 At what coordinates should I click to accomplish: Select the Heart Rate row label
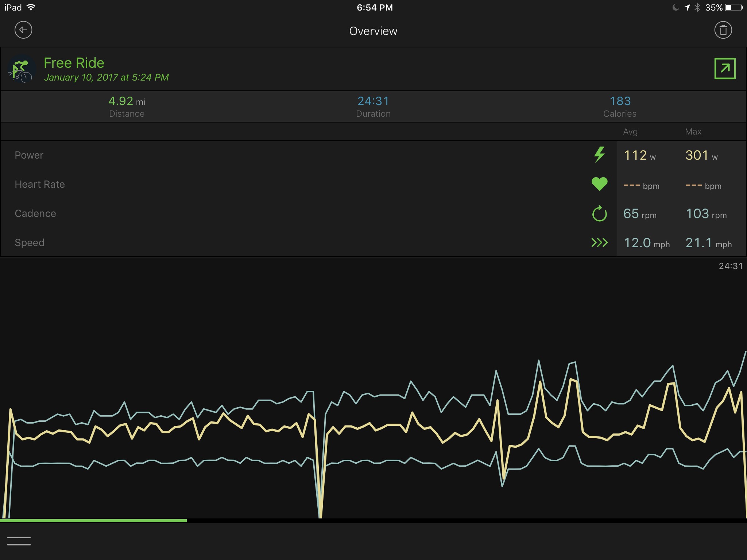(x=40, y=184)
